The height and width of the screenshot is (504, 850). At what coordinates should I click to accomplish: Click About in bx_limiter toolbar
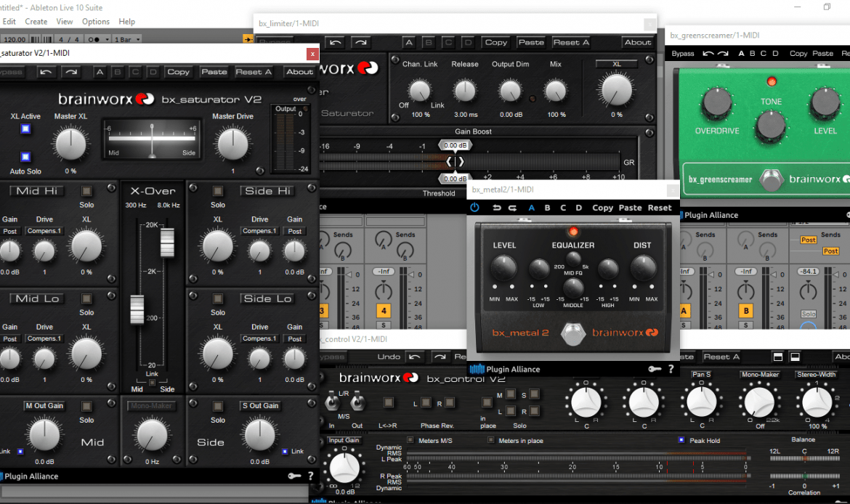pyautogui.click(x=638, y=42)
